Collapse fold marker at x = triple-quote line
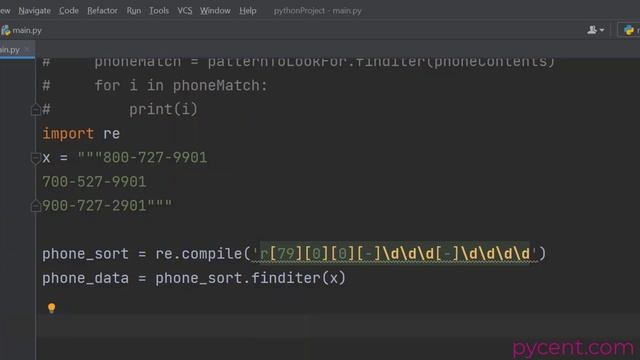Screen dimensions: 640x360 coord(36,158)
